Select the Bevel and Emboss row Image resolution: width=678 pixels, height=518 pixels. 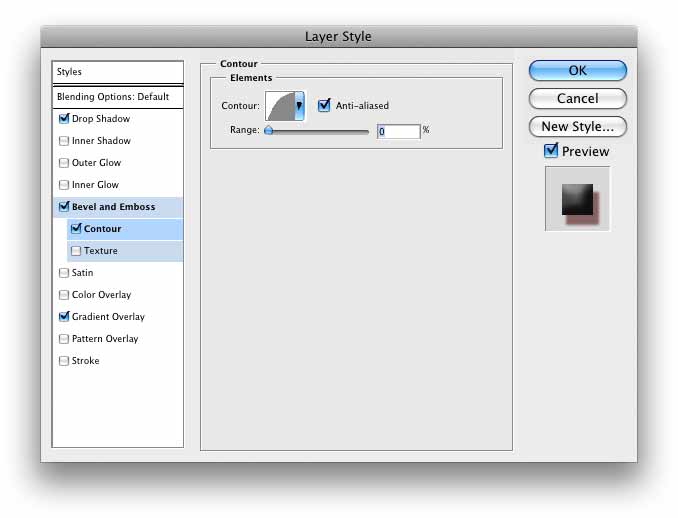click(x=118, y=207)
